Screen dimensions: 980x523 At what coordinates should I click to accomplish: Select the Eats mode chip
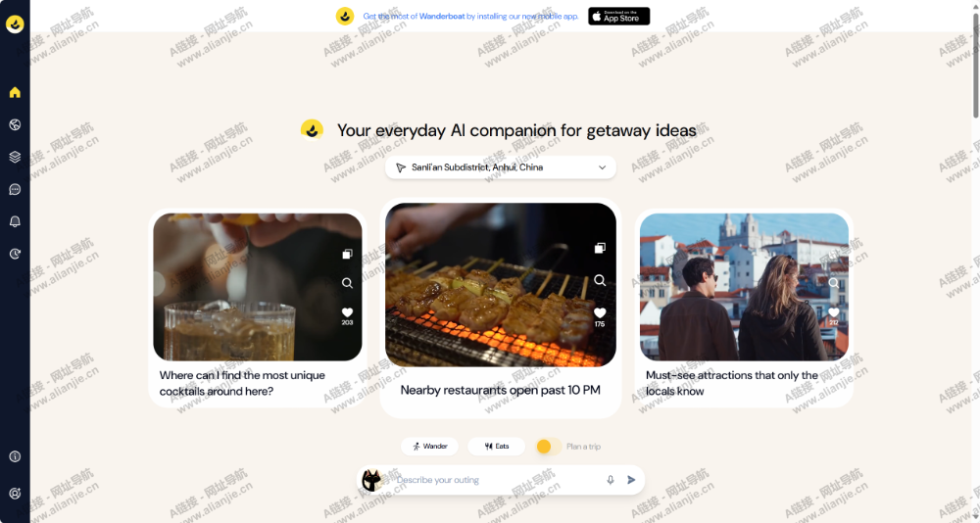(x=496, y=447)
